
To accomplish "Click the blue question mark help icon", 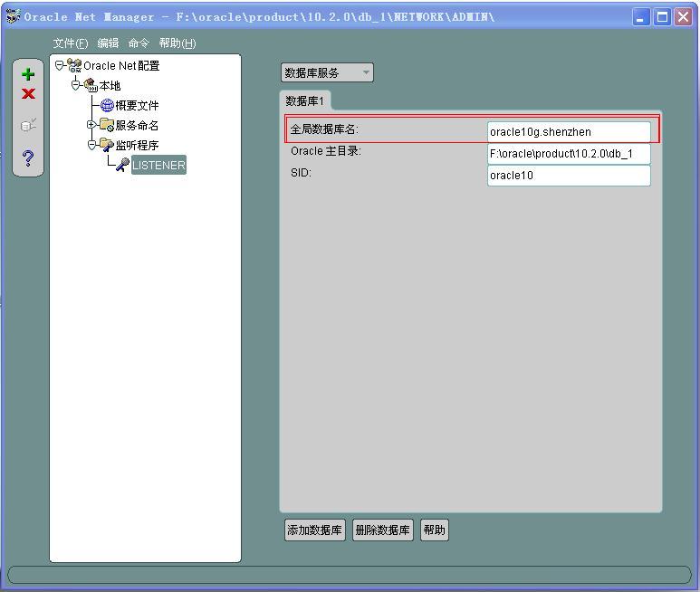I will 28,158.
